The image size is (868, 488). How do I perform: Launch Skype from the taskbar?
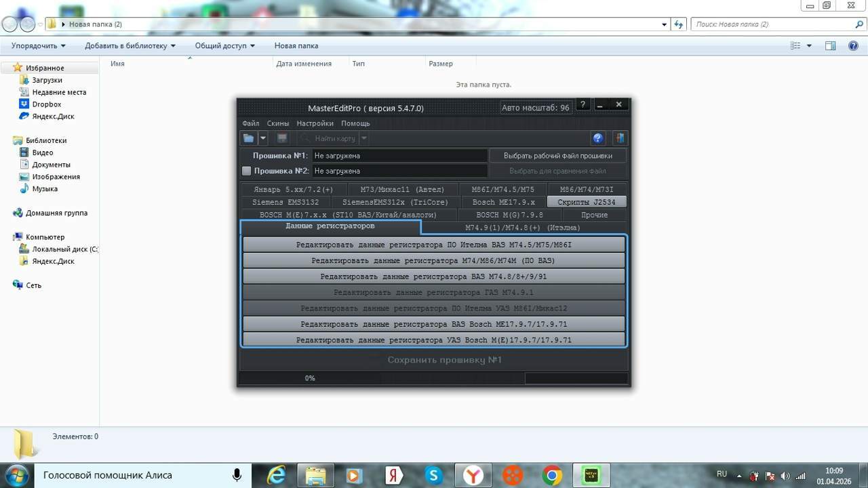pyautogui.click(x=433, y=475)
